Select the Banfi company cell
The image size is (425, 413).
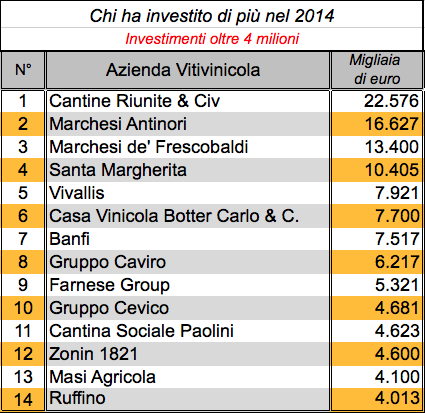pyautogui.click(x=188, y=239)
